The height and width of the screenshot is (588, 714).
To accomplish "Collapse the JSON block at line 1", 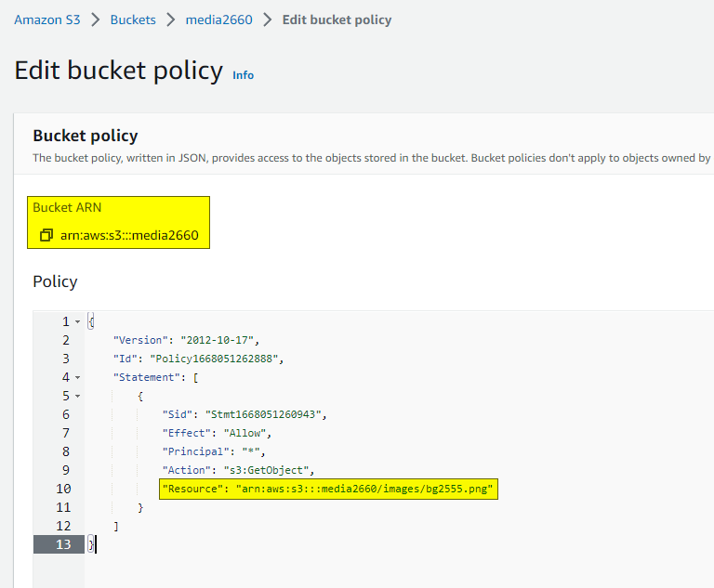I will [78, 321].
